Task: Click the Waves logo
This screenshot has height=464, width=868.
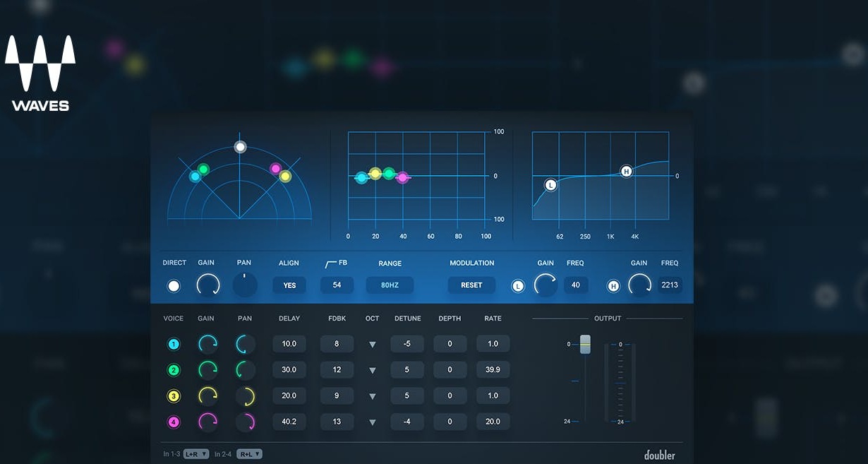Action: pyautogui.click(x=40, y=73)
